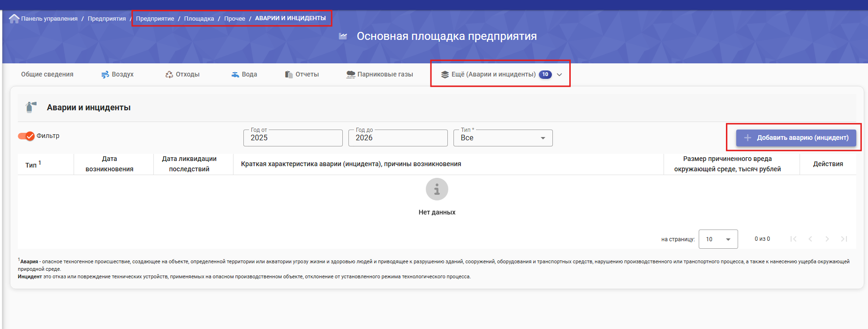Click Действия column header
Screen dimensions: 868x329
(x=828, y=164)
